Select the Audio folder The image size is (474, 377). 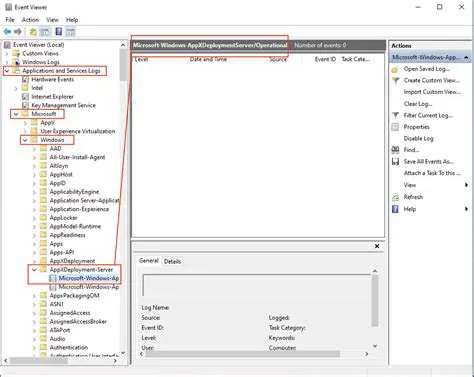[57, 339]
